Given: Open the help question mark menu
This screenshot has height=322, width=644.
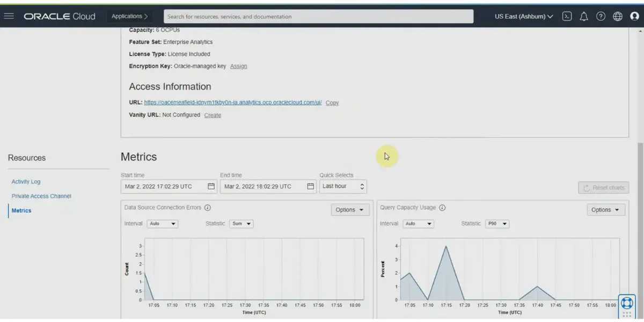Looking at the screenshot, I should pos(601,16).
